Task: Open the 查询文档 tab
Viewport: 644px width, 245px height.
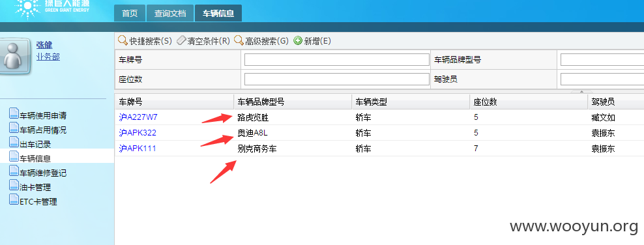Action: [170, 13]
